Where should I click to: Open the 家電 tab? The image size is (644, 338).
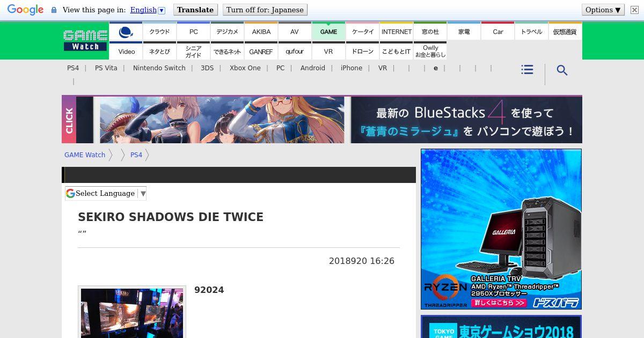pyautogui.click(x=464, y=32)
